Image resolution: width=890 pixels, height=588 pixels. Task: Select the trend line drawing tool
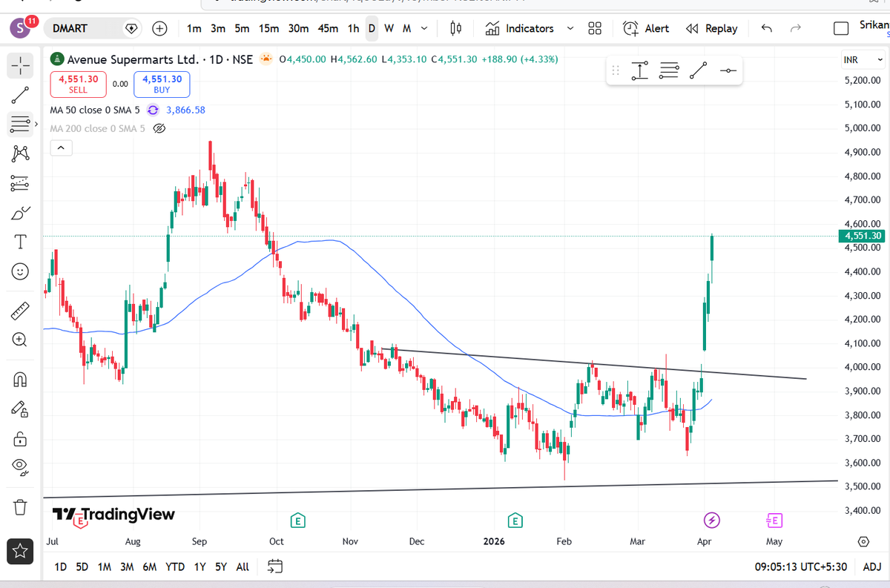(x=20, y=95)
